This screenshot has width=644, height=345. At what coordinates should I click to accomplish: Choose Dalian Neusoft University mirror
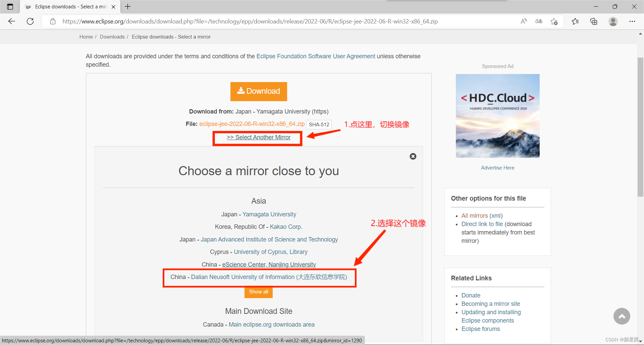(269, 277)
